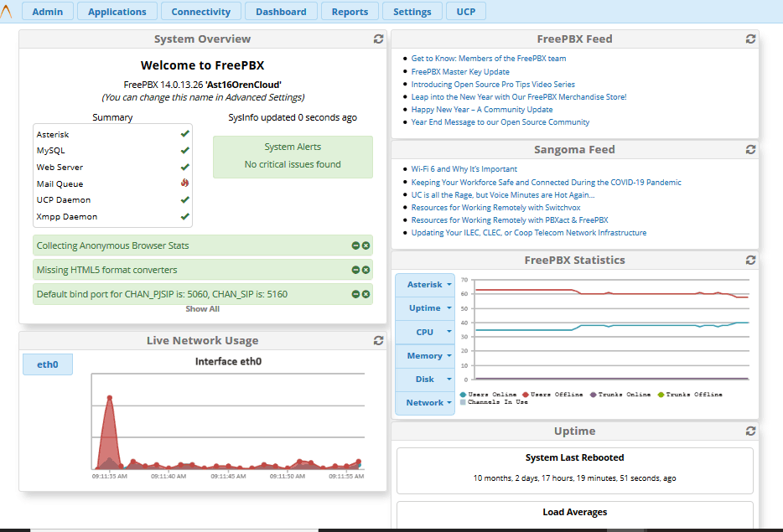Expand the CPU statistics dropdown
This screenshot has height=532, width=783.
[x=425, y=332]
